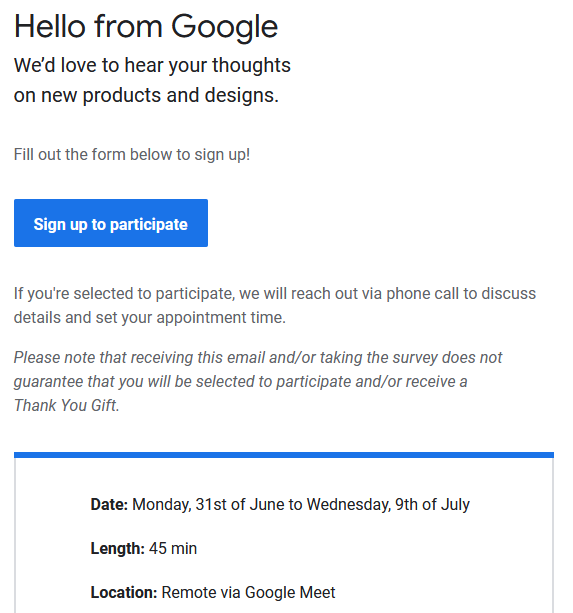Click the italic Thank You Gift text
Image resolution: width=573 pixels, height=613 pixels.
[66, 405]
